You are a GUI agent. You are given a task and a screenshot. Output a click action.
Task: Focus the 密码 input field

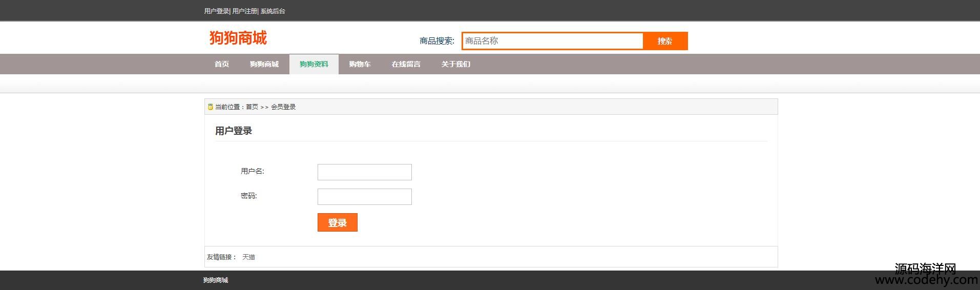pyautogui.click(x=365, y=197)
